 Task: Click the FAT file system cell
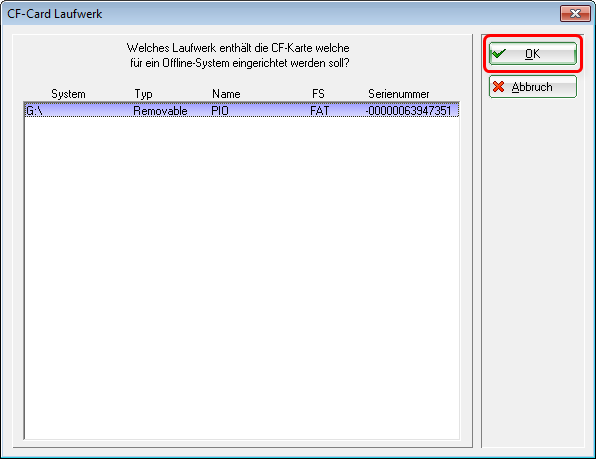[x=319, y=111]
